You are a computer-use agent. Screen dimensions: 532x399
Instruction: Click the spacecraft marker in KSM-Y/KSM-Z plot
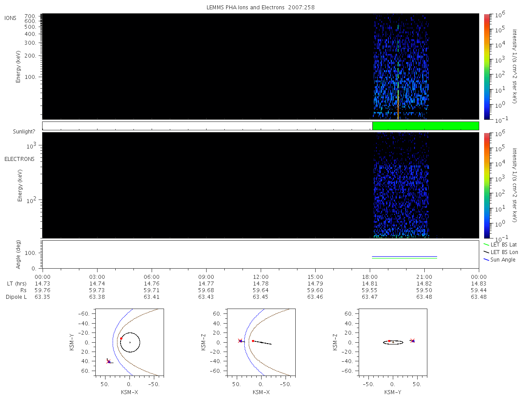tap(412, 341)
